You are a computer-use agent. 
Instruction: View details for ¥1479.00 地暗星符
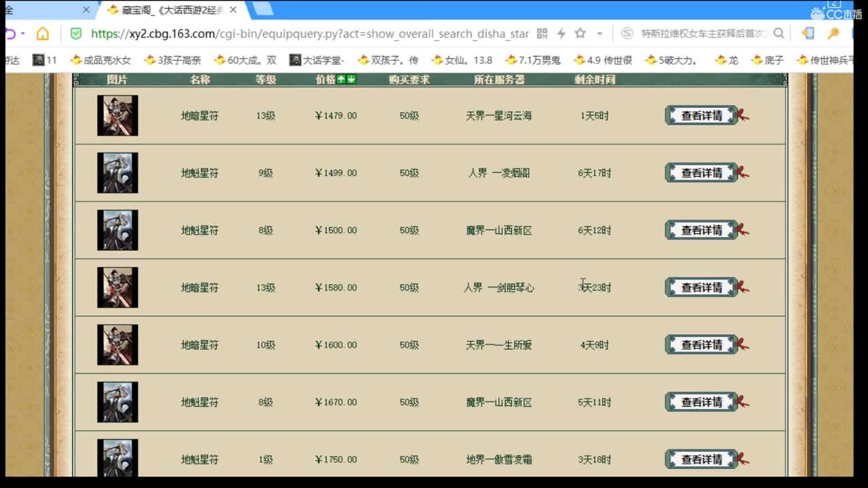(x=702, y=115)
